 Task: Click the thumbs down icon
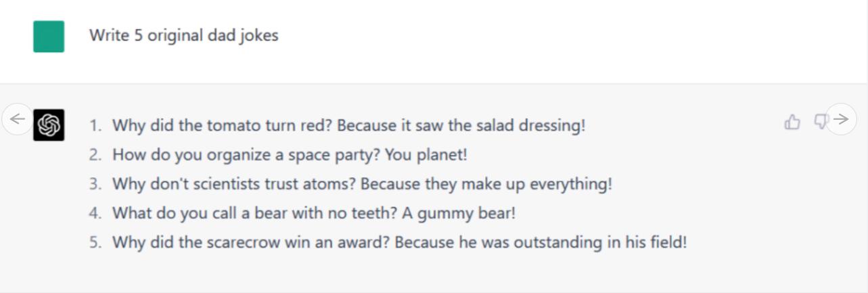coord(821,121)
